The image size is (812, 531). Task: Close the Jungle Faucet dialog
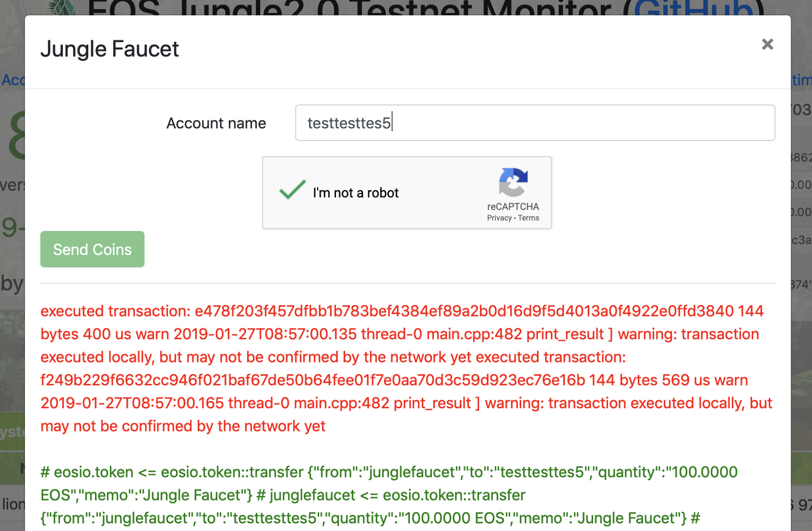(767, 45)
